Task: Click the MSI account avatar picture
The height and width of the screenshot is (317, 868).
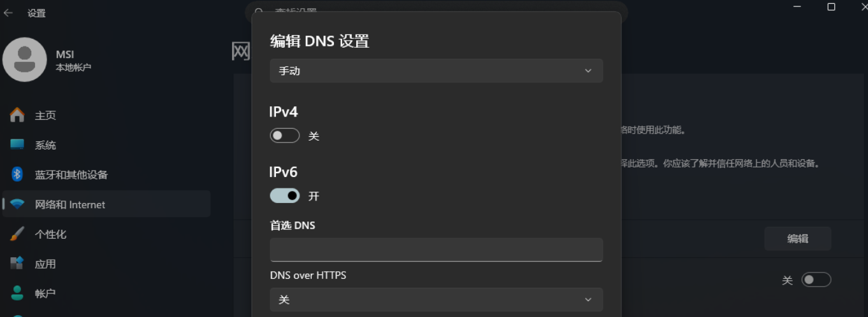Action: pyautogui.click(x=25, y=59)
